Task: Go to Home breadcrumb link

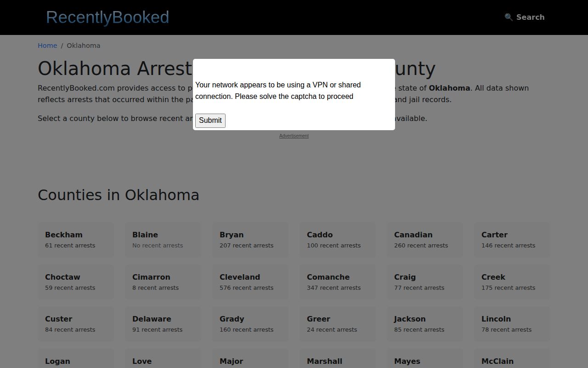Action: [x=47, y=46]
